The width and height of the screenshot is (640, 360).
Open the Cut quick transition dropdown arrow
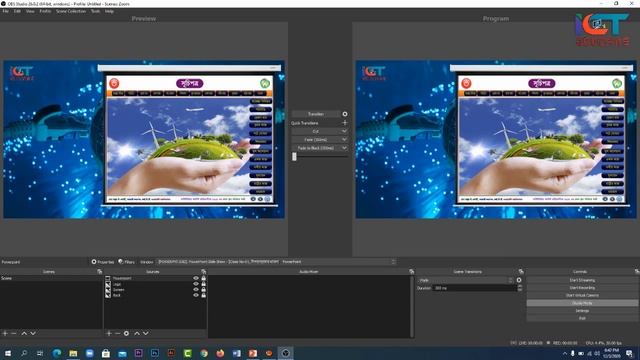coord(344,131)
